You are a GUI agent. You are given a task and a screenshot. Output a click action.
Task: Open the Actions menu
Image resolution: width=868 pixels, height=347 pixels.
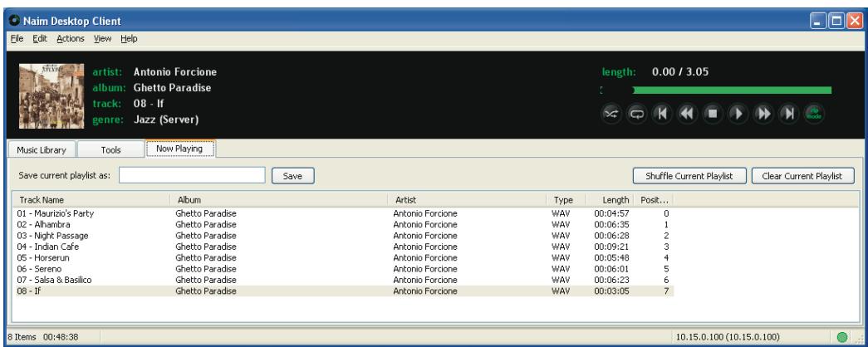point(71,39)
